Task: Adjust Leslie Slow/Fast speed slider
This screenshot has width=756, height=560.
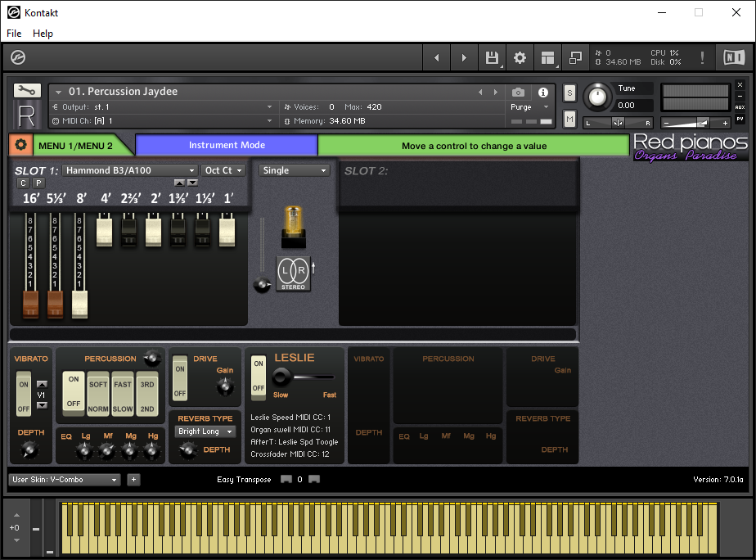Action: (304, 377)
